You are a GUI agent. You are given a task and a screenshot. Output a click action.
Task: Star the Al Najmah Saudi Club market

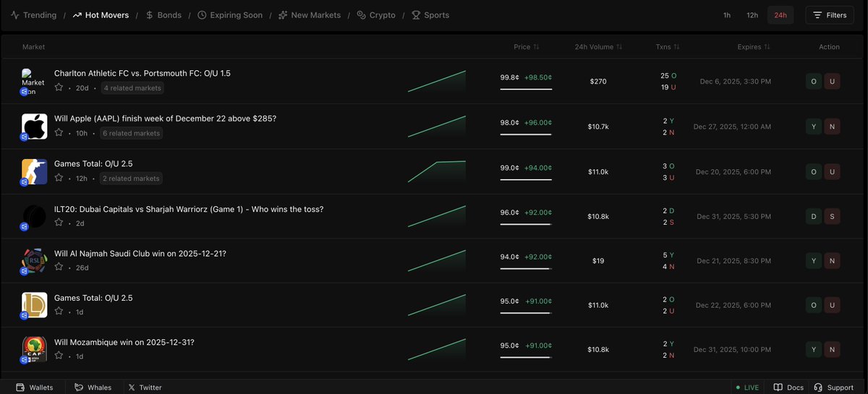(59, 267)
